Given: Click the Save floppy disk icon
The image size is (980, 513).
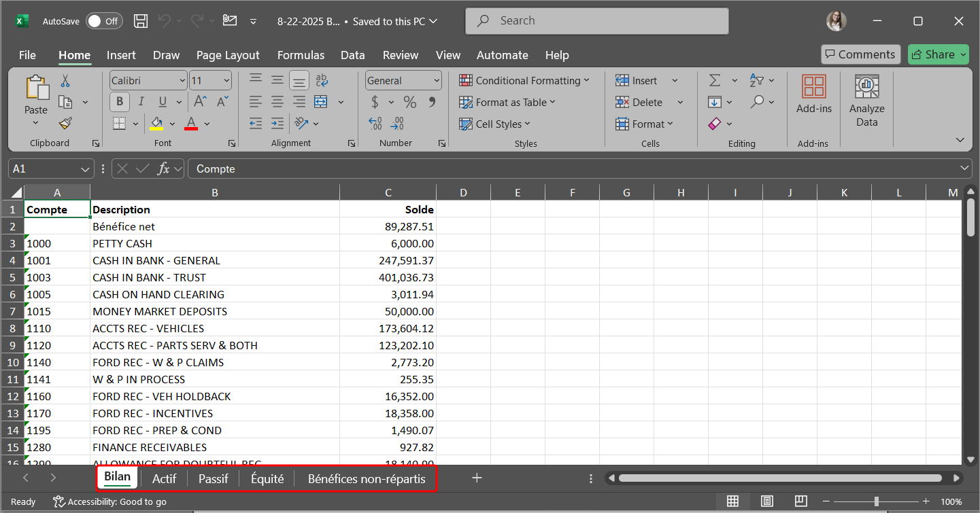Looking at the screenshot, I should tap(141, 21).
